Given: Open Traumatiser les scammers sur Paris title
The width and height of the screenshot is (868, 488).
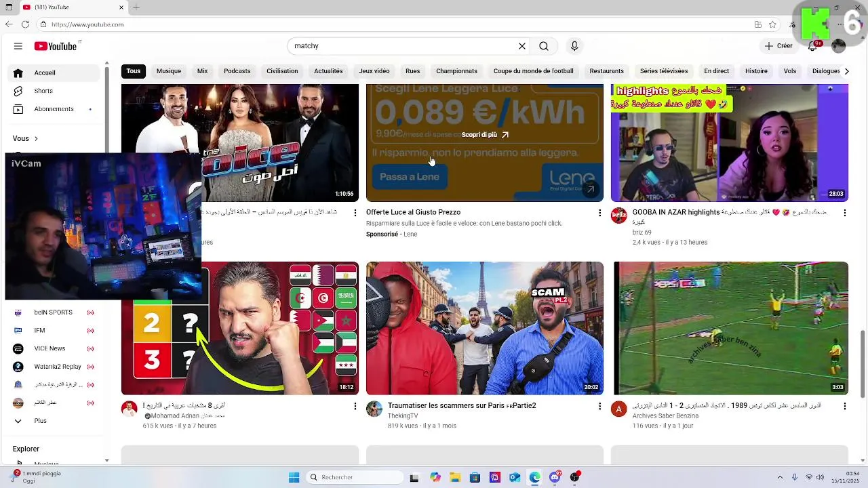Looking at the screenshot, I should (x=462, y=406).
